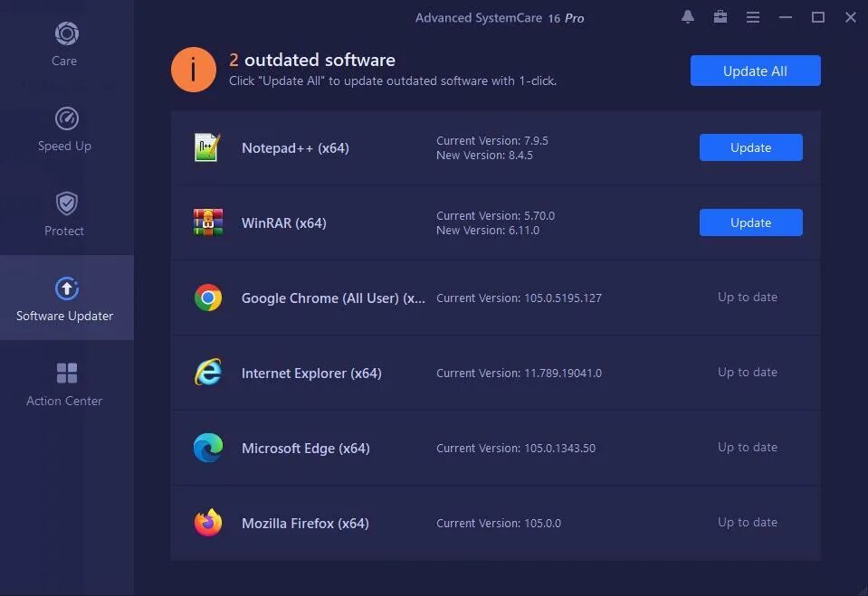Close the Advanced SystemCare window
Screen dimensions: 868x596
point(851,17)
